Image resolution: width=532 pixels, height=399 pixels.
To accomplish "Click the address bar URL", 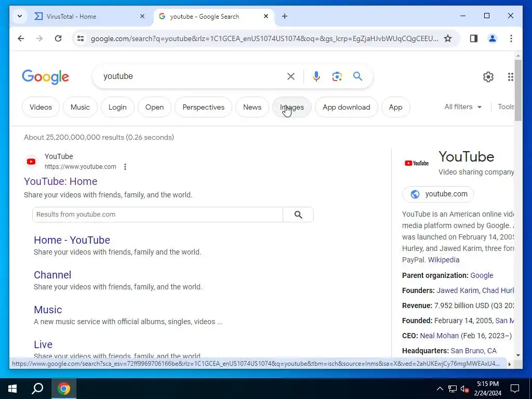I will pos(264,38).
